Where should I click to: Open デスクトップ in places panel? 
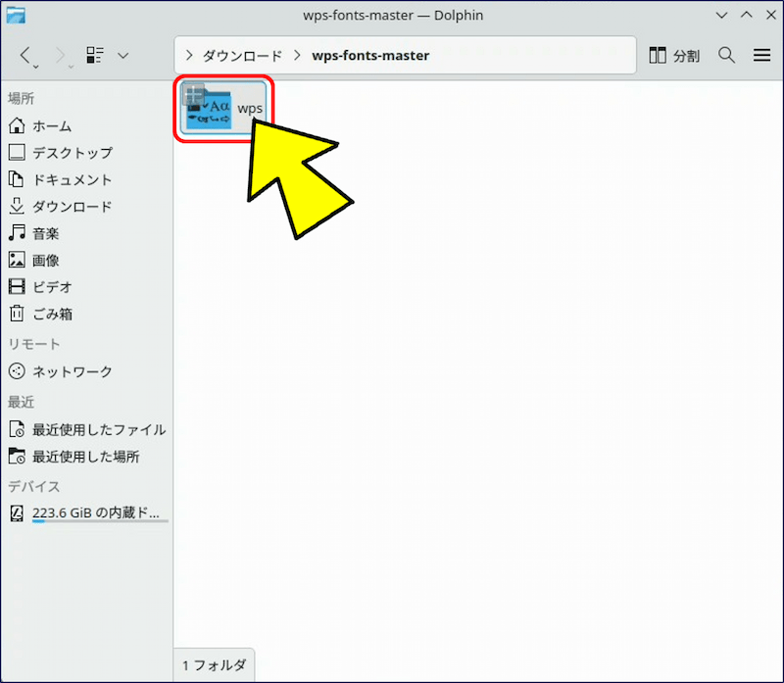tap(72, 153)
